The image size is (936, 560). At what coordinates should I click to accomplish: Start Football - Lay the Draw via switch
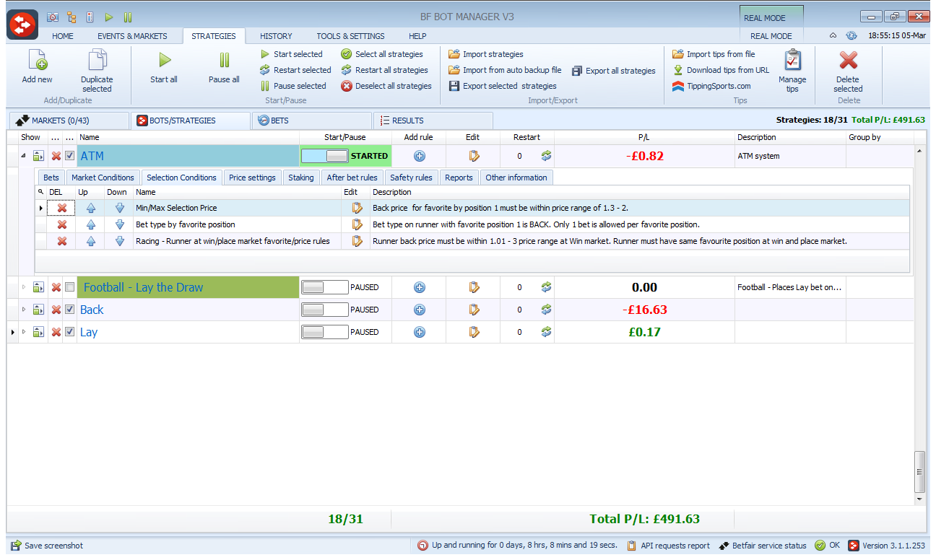(x=325, y=287)
